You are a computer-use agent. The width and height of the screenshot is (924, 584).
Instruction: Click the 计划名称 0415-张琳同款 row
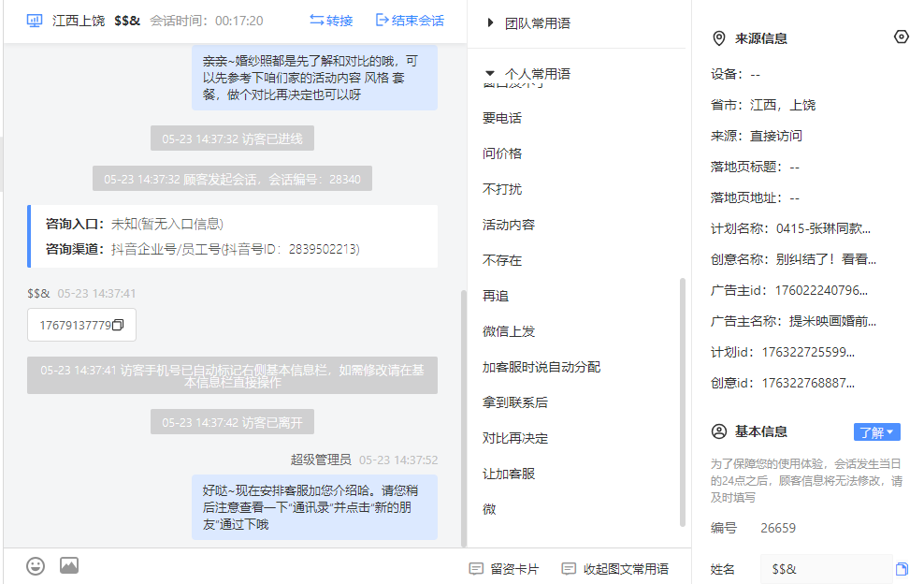(791, 228)
